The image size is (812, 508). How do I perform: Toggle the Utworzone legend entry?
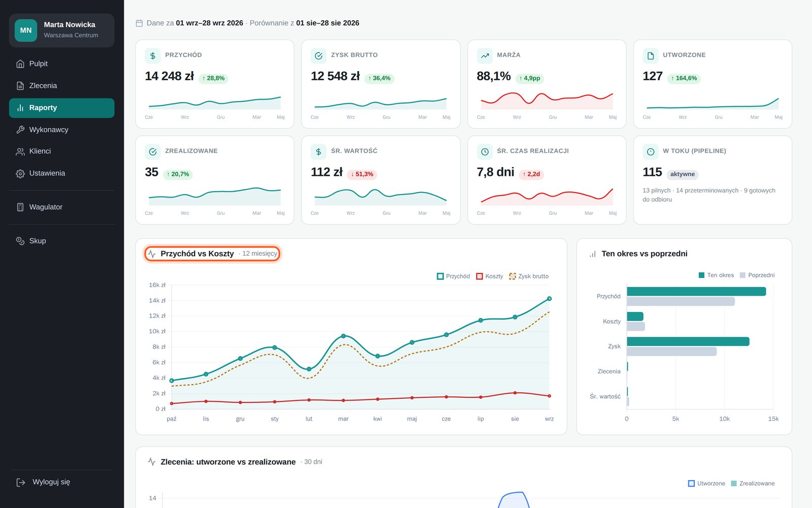pos(706,484)
